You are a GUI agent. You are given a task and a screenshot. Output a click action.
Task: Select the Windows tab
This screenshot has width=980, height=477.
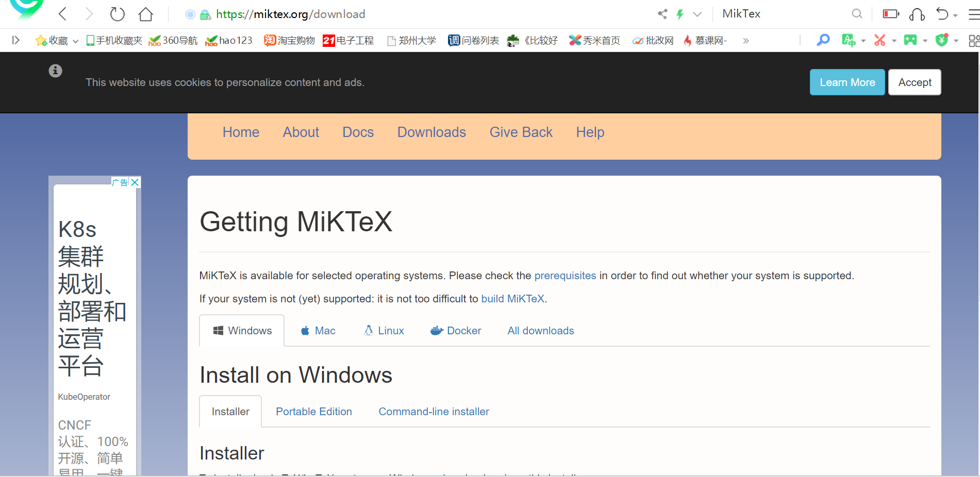point(242,331)
